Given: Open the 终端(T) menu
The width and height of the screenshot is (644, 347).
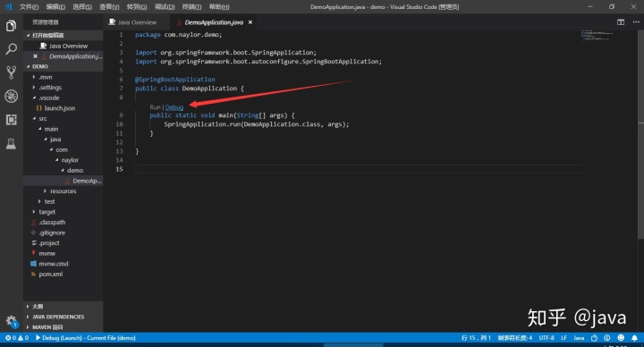Looking at the screenshot, I should (191, 6).
